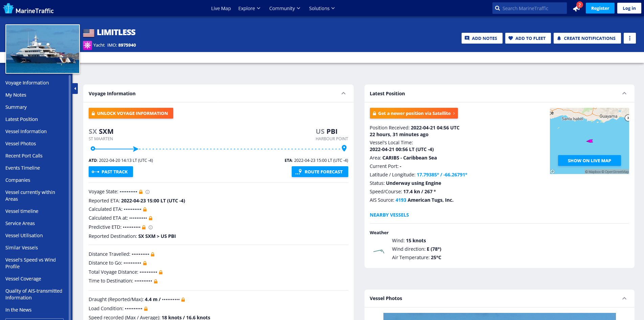Click info icon beside Voyage State
Screen dimensions: 644x320
click(148, 192)
